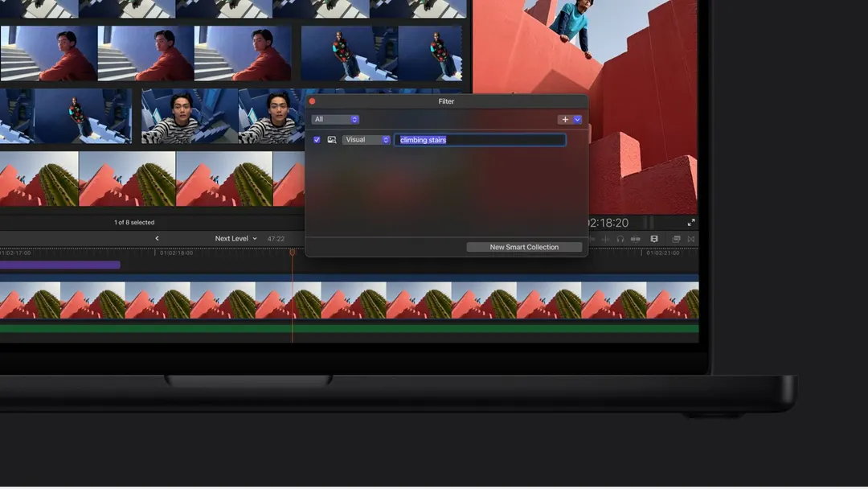Click the clip appearance filmstrip icon

(x=653, y=239)
